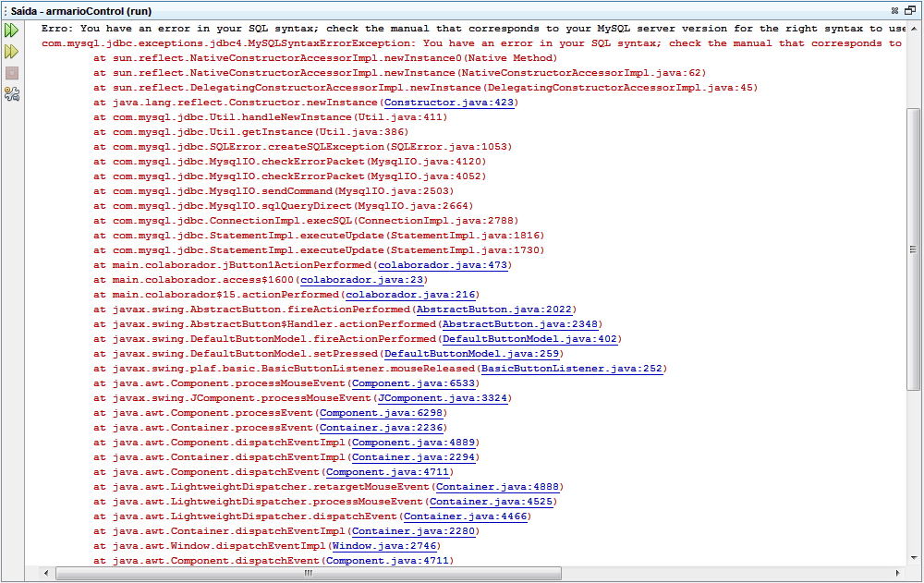Image resolution: width=924 pixels, height=583 pixels.
Task: Click the vertical scrollbar thumb
Action: click(914, 249)
